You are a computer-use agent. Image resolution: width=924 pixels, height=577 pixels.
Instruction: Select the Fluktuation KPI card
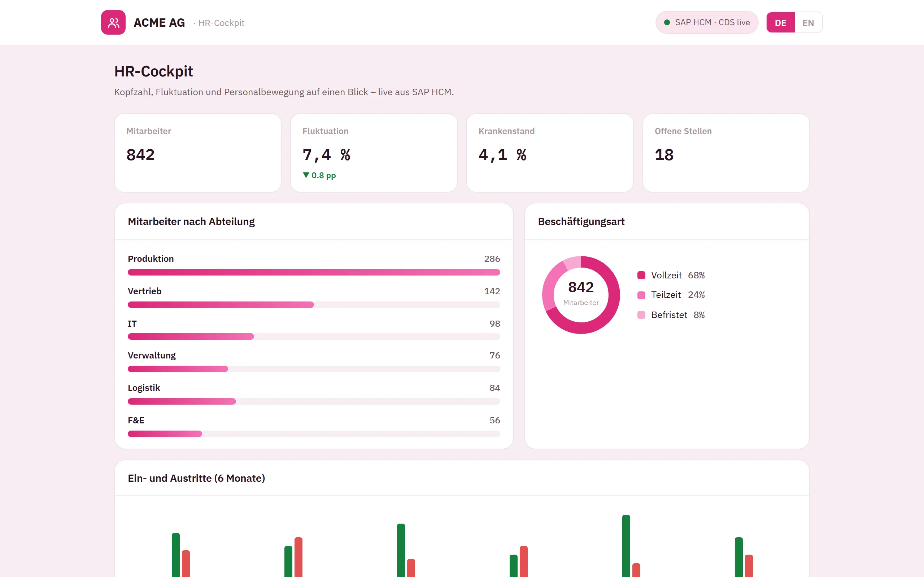click(x=374, y=153)
